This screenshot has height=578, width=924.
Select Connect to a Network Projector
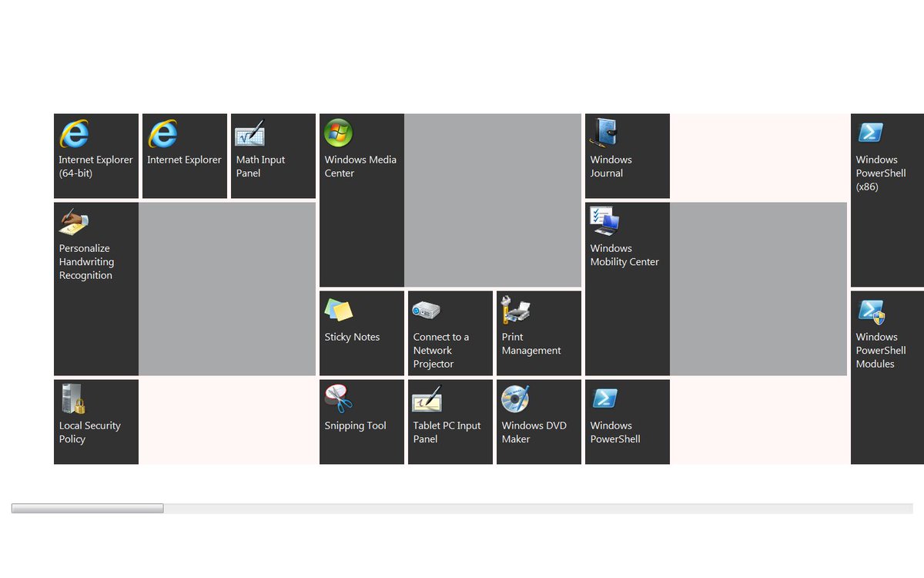[450, 331]
